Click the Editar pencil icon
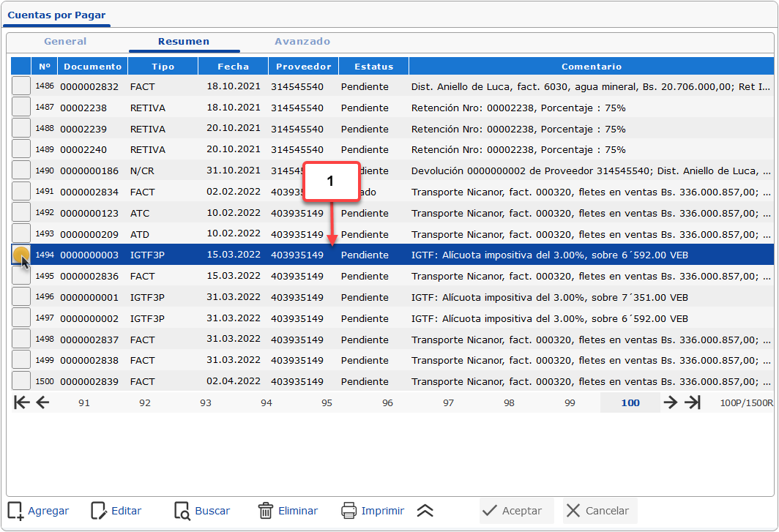Viewport: 779px width, 532px height. pyautogui.click(x=99, y=511)
